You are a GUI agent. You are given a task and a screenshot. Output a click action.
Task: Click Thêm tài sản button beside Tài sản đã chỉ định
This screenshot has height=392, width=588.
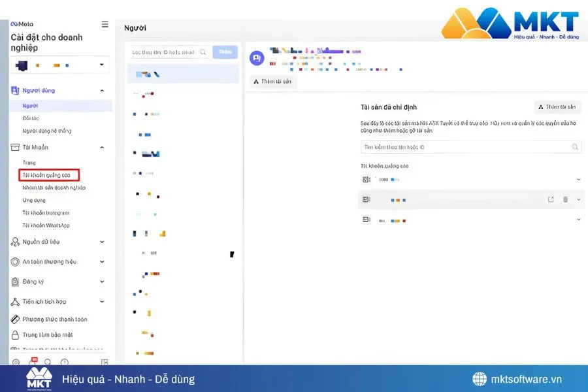pyautogui.click(x=557, y=107)
